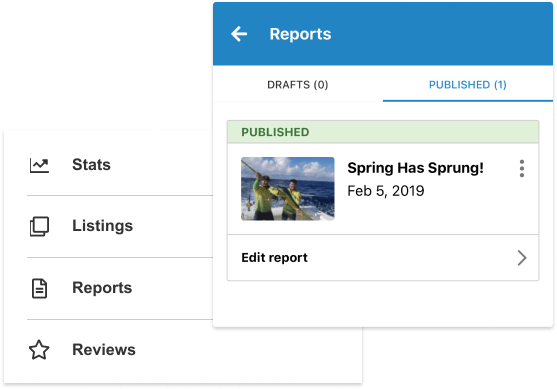Open Reviews in the side menu

click(104, 350)
